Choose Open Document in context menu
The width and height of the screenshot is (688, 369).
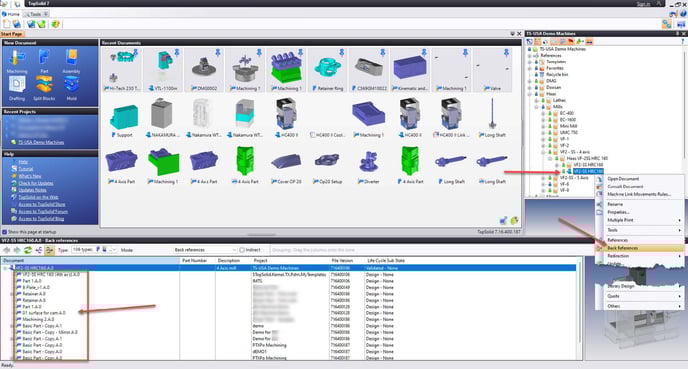tap(623, 179)
